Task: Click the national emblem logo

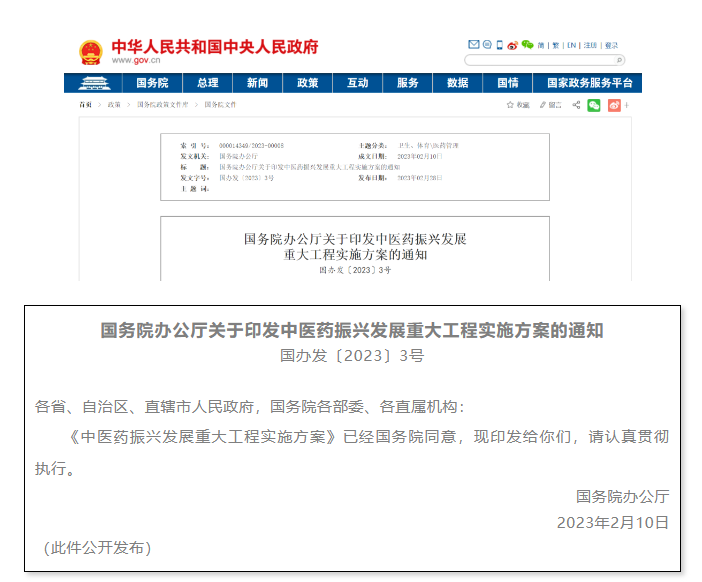Action: (90, 52)
